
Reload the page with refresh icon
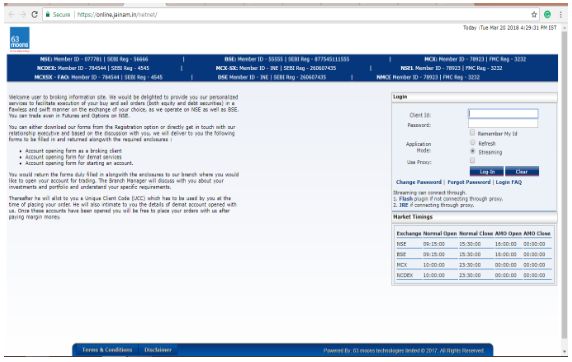pos(35,15)
